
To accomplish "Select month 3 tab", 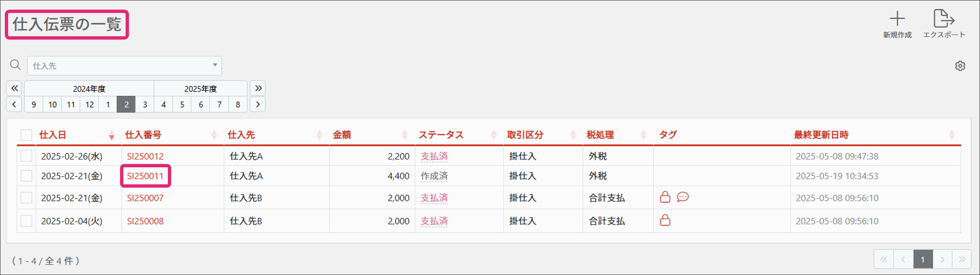I will coord(145,104).
